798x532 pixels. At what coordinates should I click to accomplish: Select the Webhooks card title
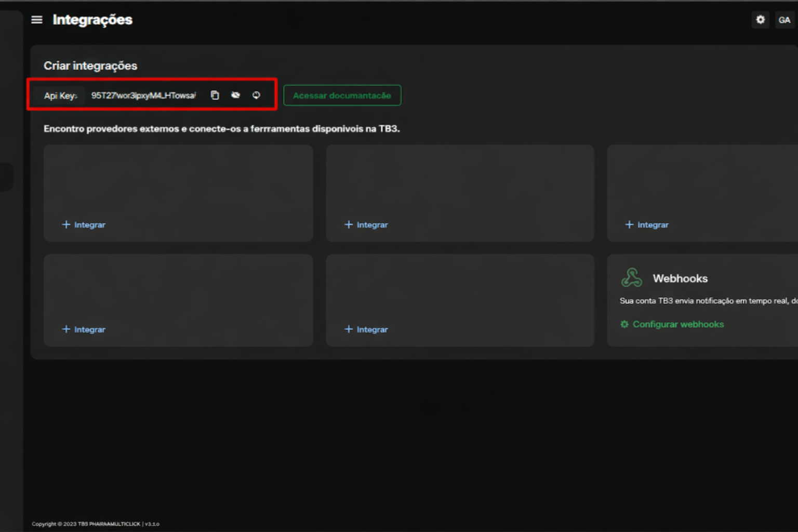pos(680,278)
